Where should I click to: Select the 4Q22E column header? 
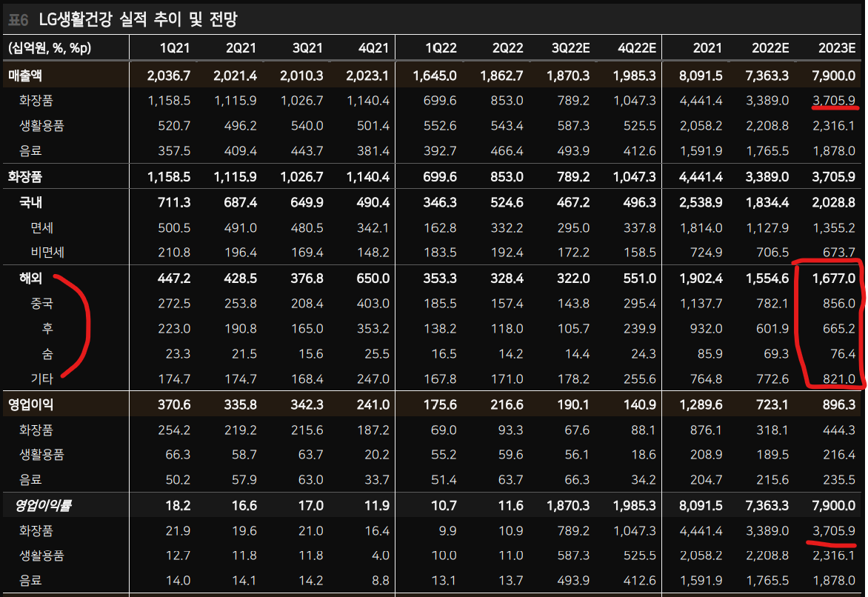pos(637,48)
